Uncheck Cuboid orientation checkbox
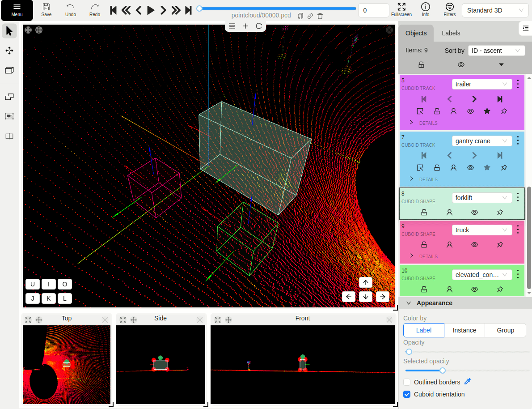The width and height of the screenshot is (532, 409). point(407,394)
